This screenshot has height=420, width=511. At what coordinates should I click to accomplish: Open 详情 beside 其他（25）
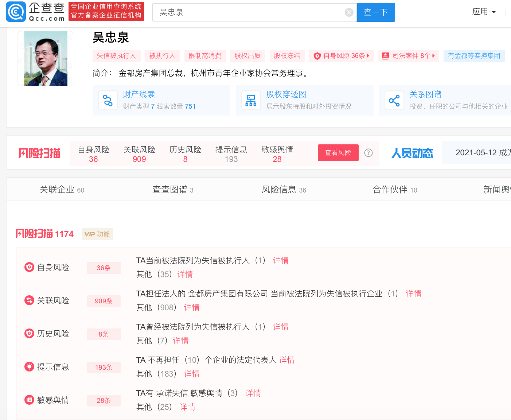coord(187,407)
